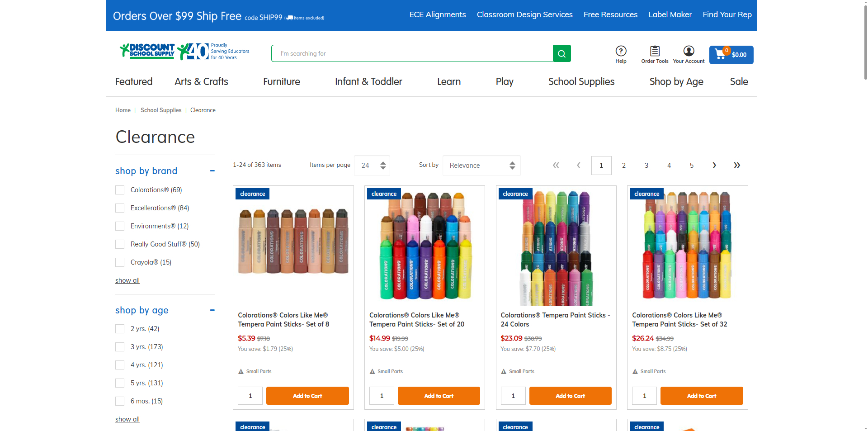
Task: Open Free Resources link
Action: 610,14
